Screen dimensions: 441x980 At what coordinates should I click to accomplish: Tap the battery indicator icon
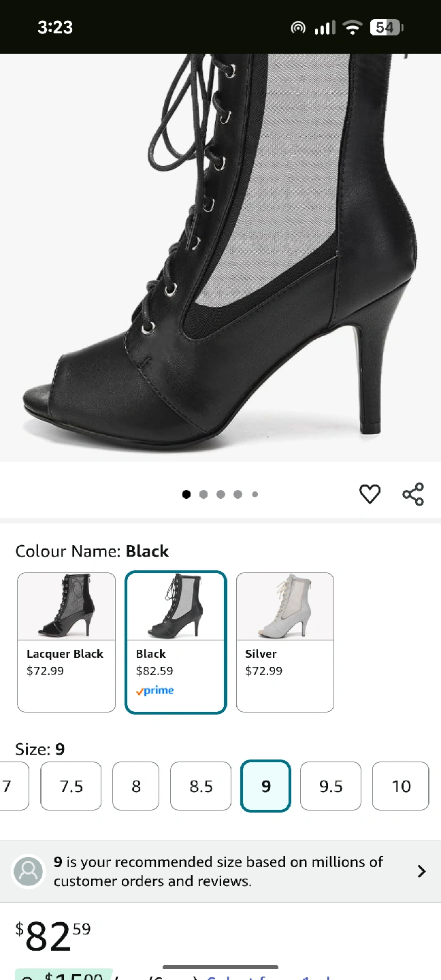pyautogui.click(x=386, y=28)
